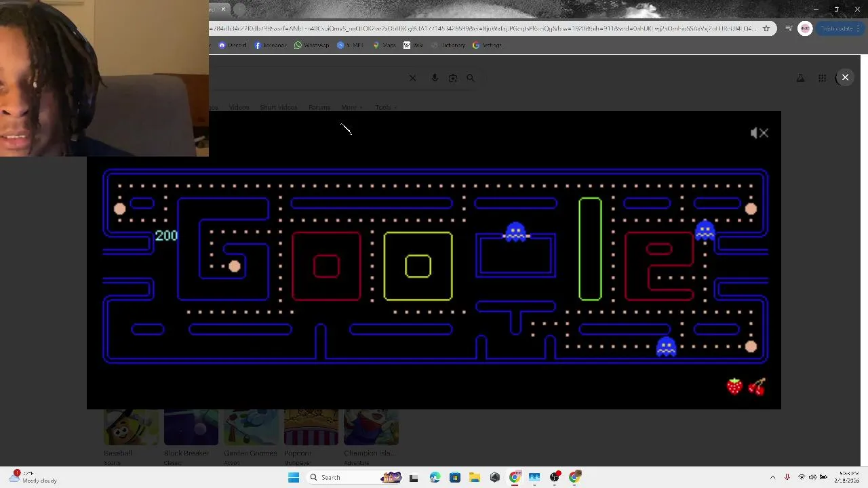This screenshot has width=868, height=488.
Task: Bookmark this page with the star
Action: pos(766,28)
